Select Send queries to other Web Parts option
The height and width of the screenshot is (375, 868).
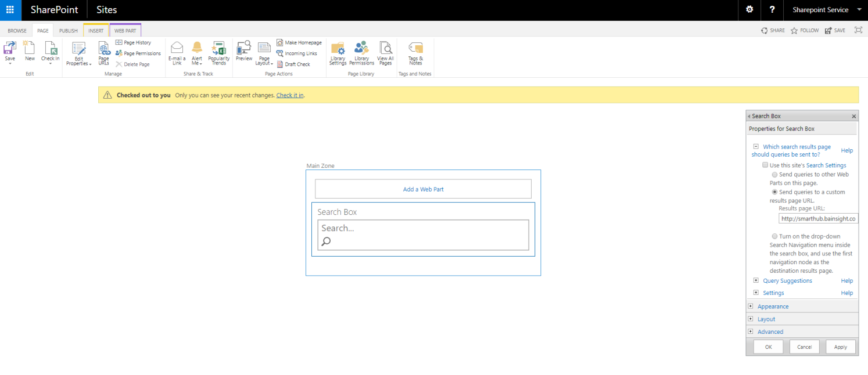point(774,174)
